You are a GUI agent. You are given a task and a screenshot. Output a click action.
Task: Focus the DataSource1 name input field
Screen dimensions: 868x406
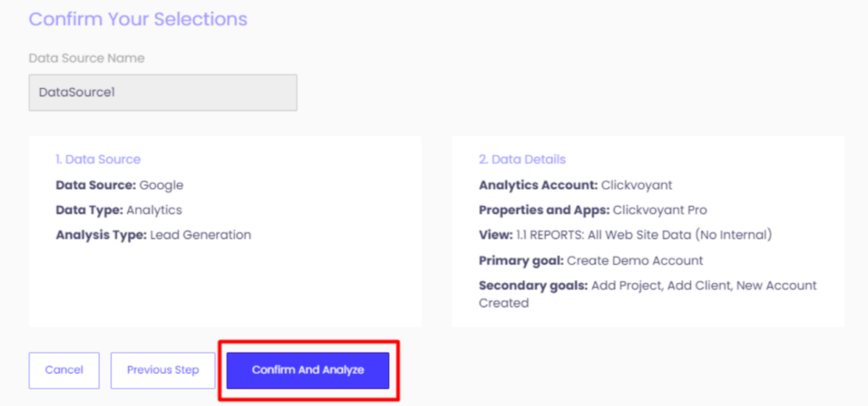(163, 92)
